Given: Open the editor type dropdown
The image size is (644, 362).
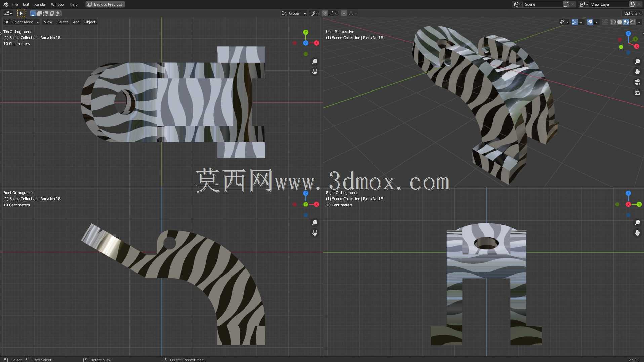Looking at the screenshot, I should (x=8, y=13).
